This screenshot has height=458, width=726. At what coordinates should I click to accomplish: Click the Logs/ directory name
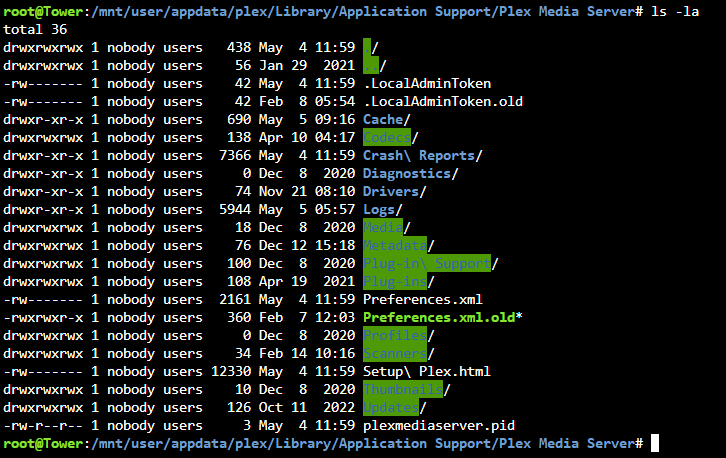coord(383,210)
